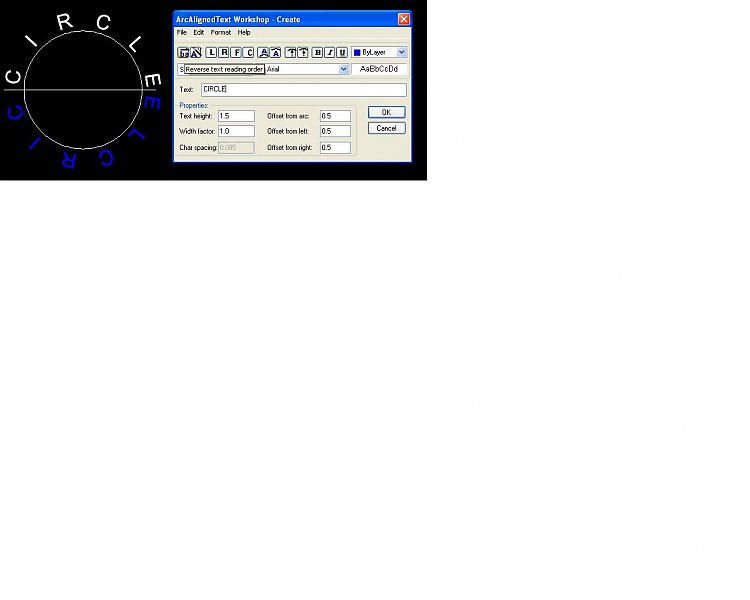
Task: Set outward from center direction icon
Action: tap(291, 52)
